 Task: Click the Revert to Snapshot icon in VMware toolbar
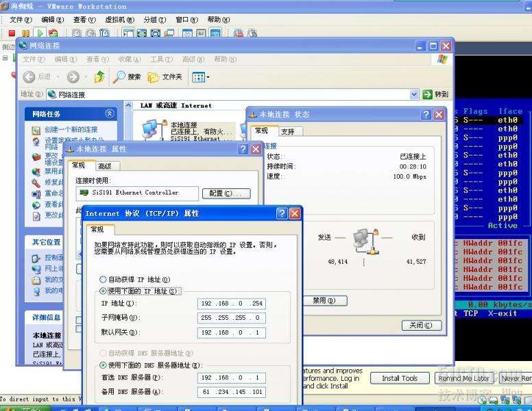pos(90,34)
